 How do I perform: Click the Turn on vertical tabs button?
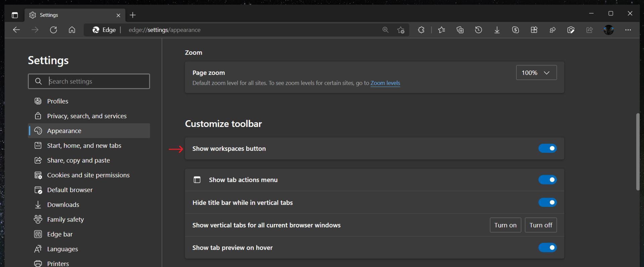point(505,225)
